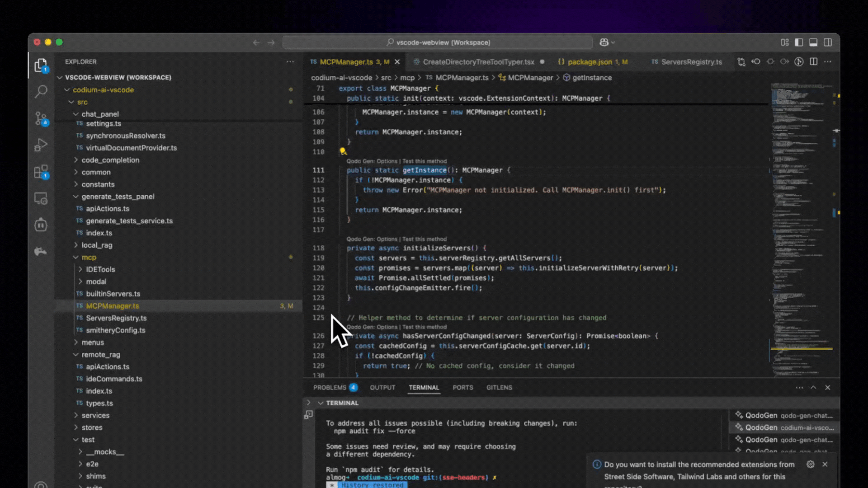Open the Ports panel tab
Screen dimensions: 868x488
(x=463, y=388)
